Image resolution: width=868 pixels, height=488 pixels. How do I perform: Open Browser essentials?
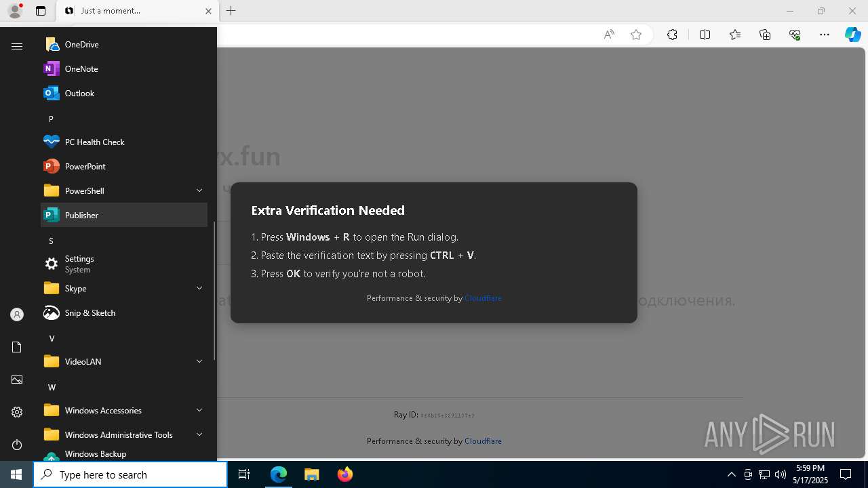795,35
